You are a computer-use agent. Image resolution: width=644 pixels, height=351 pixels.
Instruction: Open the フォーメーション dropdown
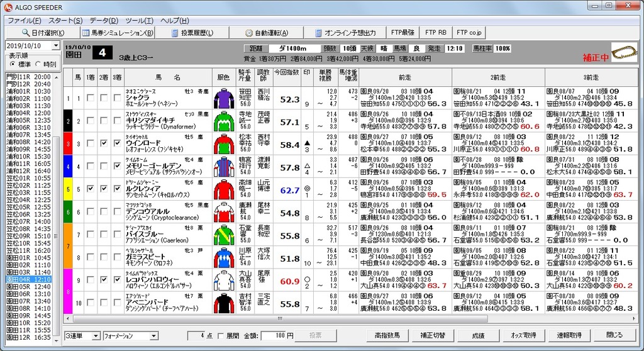point(153,336)
